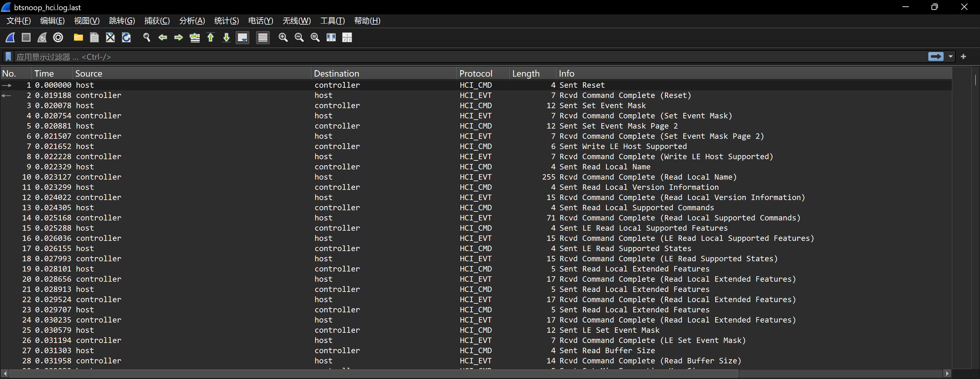Go to the first packet arrow icon
This screenshot has width=980, height=379.
(210, 37)
